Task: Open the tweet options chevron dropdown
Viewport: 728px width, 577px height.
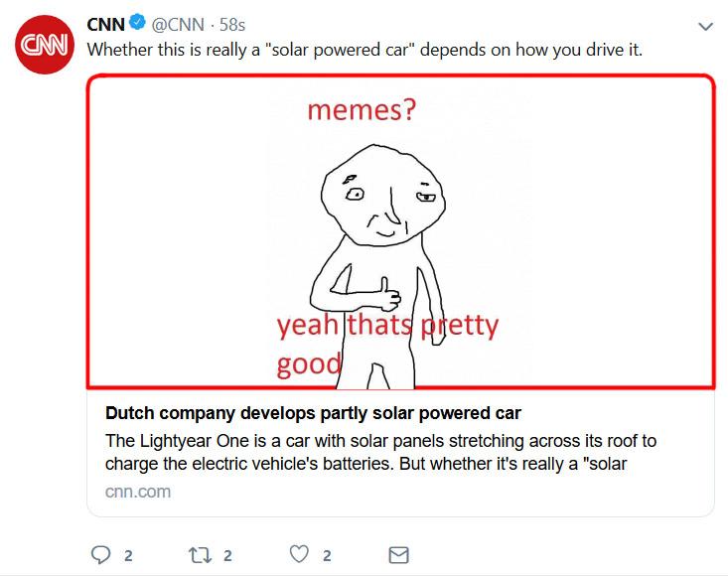Action: [706, 26]
